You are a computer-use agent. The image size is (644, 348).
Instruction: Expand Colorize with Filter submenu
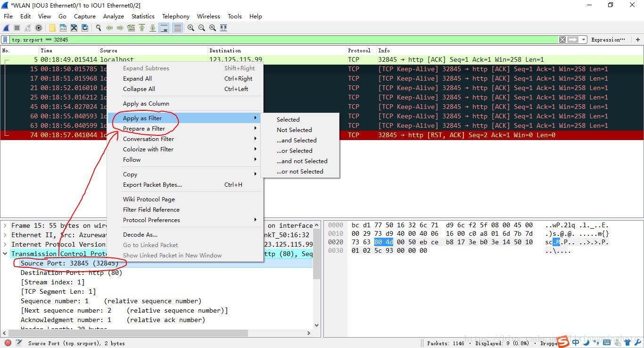(185, 149)
